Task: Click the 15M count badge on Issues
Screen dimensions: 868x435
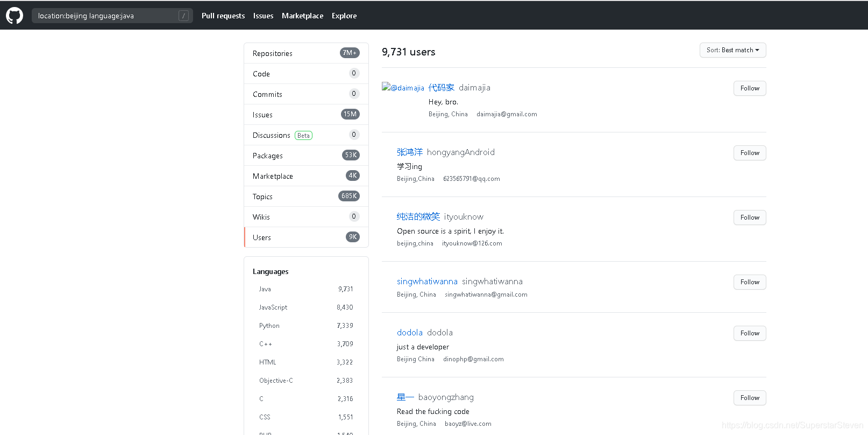Action: click(350, 114)
